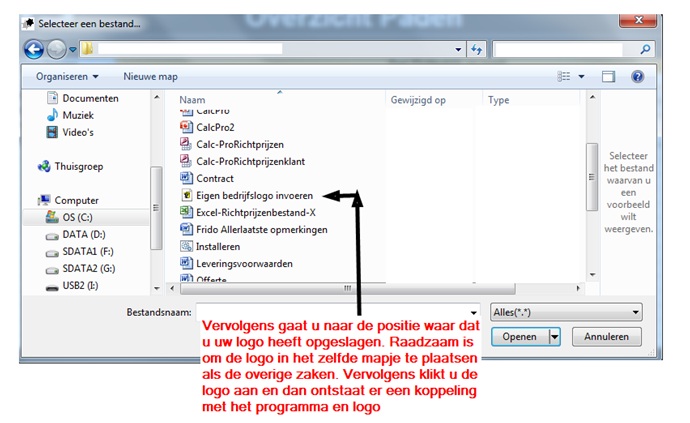Click the refresh address bar icon
The width and height of the screenshot is (690, 423).
[x=476, y=48]
